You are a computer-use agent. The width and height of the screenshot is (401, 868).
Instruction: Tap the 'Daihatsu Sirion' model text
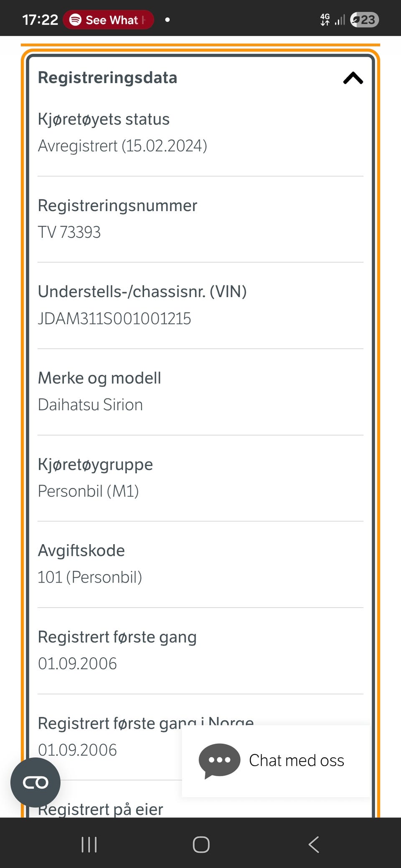coord(90,405)
